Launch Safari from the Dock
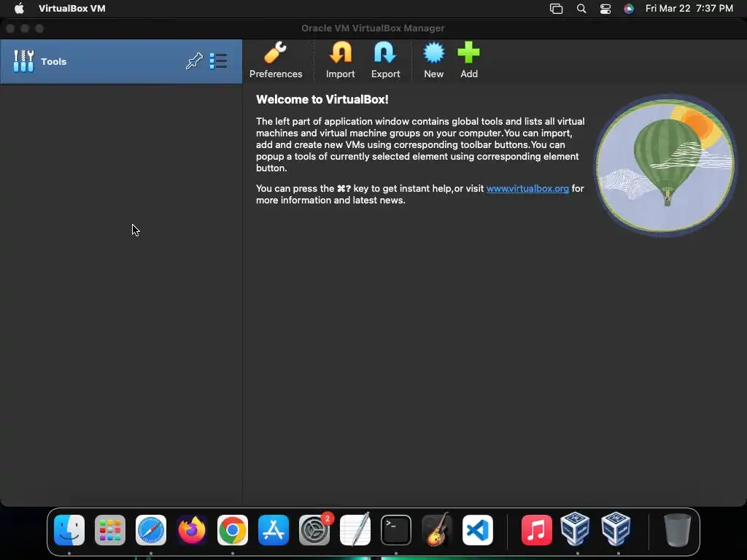This screenshot has width=747, height=560. (x=151, y=530)
